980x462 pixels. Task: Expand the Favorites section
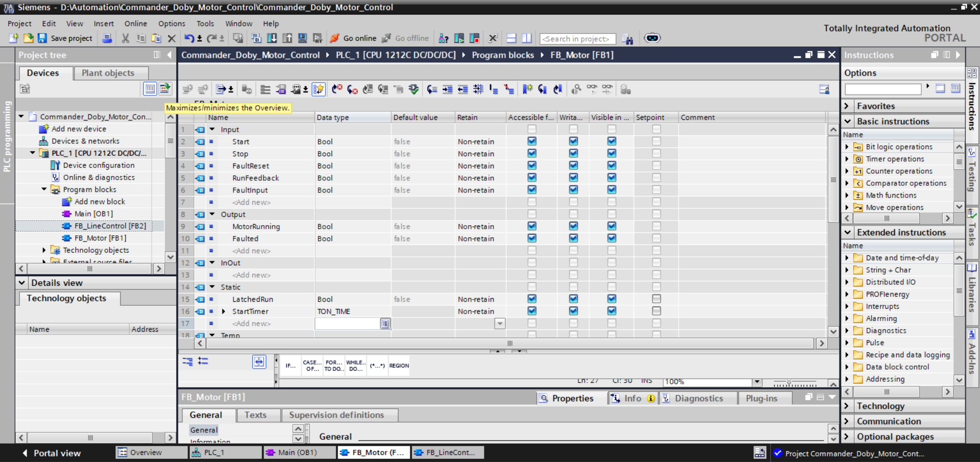(x=847, y=106)
